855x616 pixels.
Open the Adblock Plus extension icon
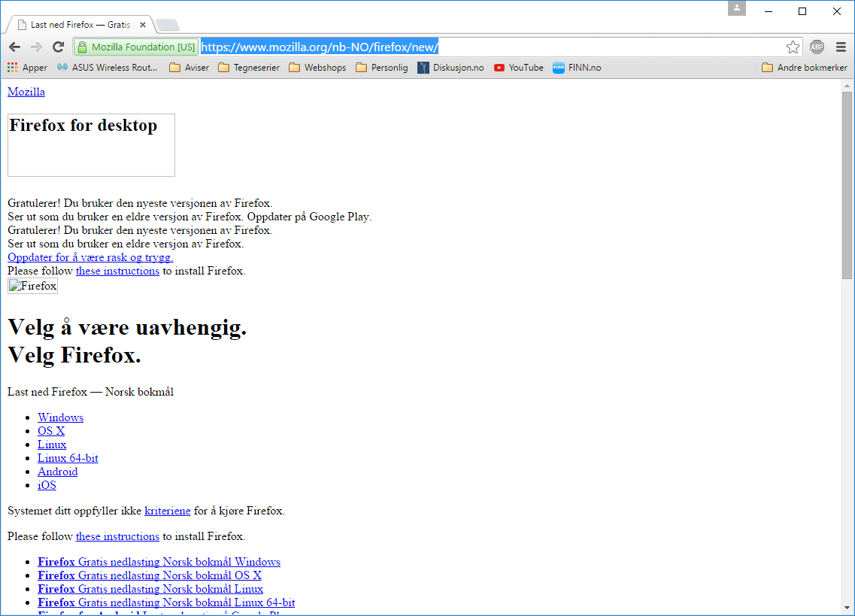click(817, 47)
